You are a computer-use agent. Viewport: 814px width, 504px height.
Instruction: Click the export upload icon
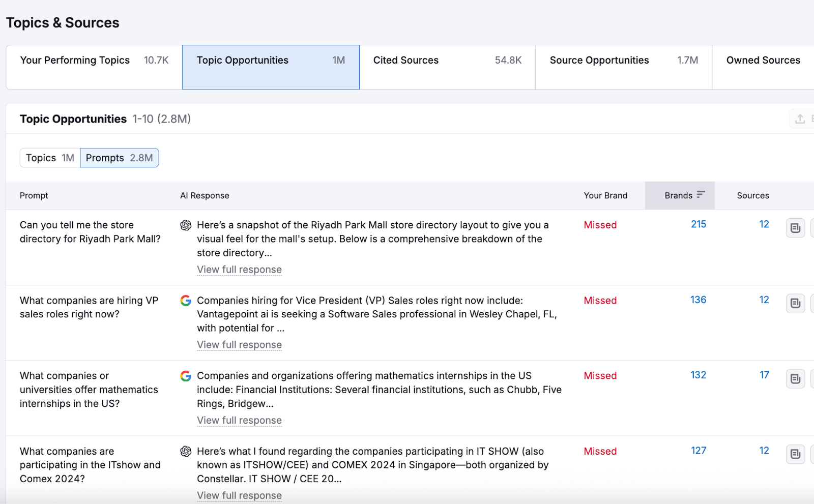(800, 119)
